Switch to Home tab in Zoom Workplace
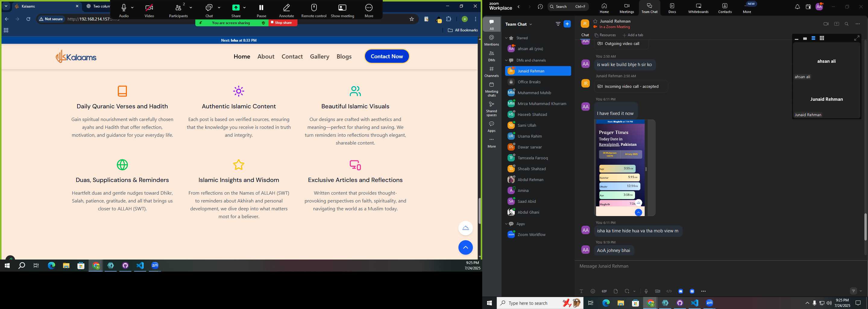This screenshot has height=309, width=868. click(604, 8)
